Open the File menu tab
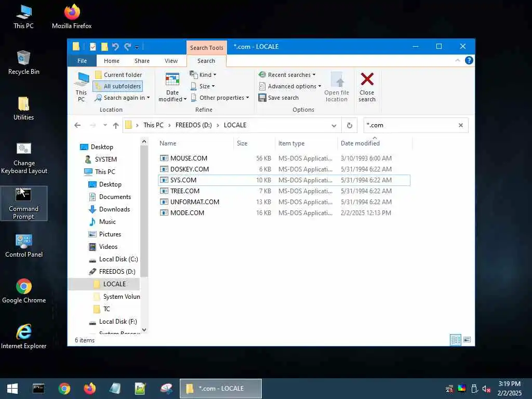 coord(82,61)
